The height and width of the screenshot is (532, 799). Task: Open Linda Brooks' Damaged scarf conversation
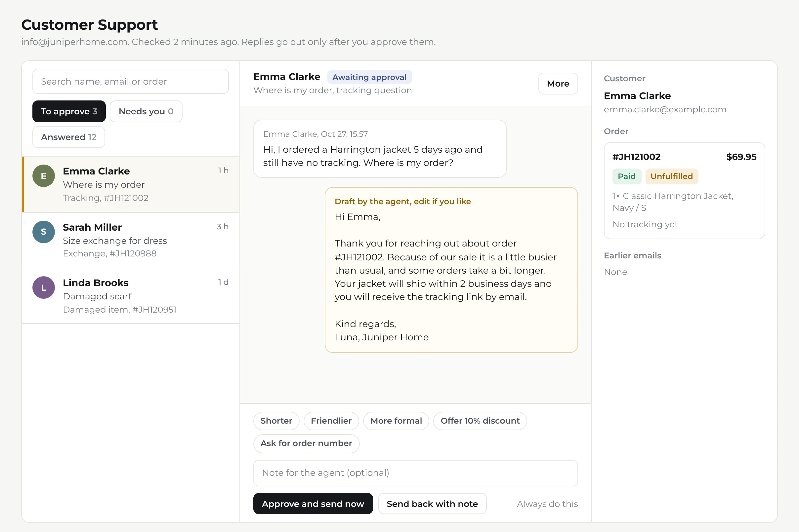tap(131, 296)
